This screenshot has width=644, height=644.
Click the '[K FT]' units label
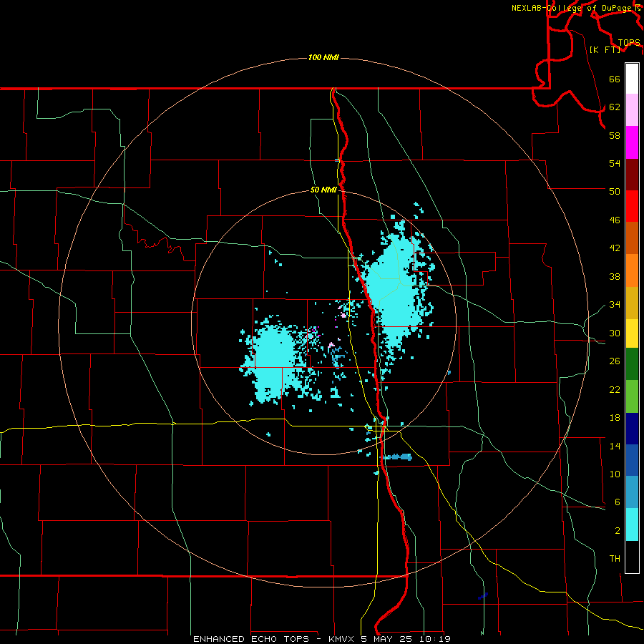tap(605, 49)
